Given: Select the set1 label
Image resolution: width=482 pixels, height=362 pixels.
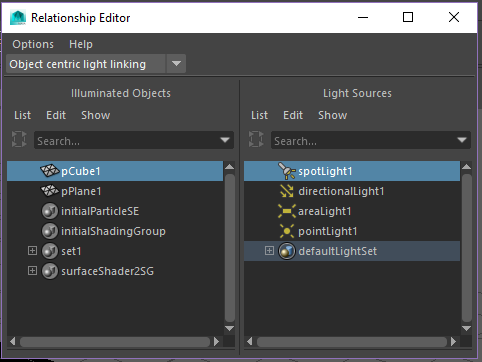Looking at the screenshot, I should [71, 251].
